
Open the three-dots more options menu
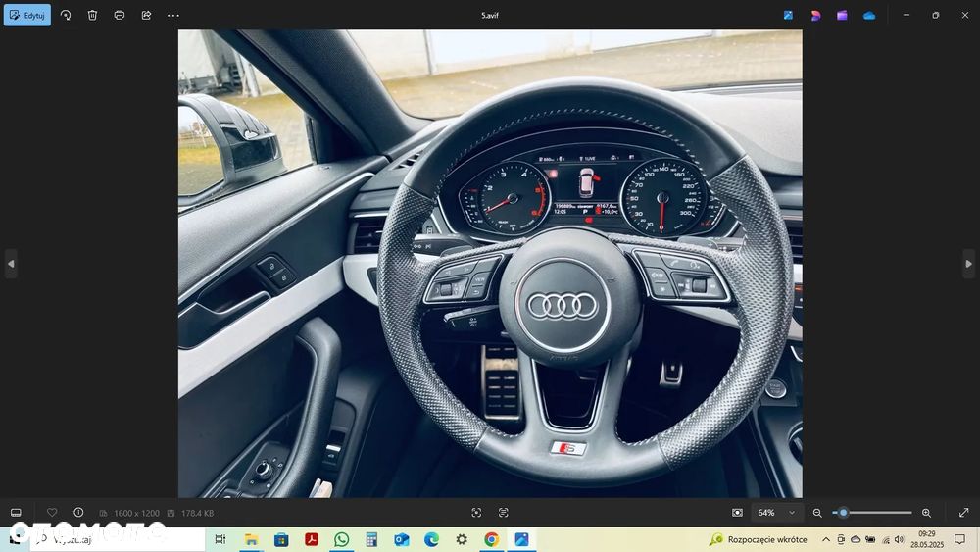click(173, 15)
